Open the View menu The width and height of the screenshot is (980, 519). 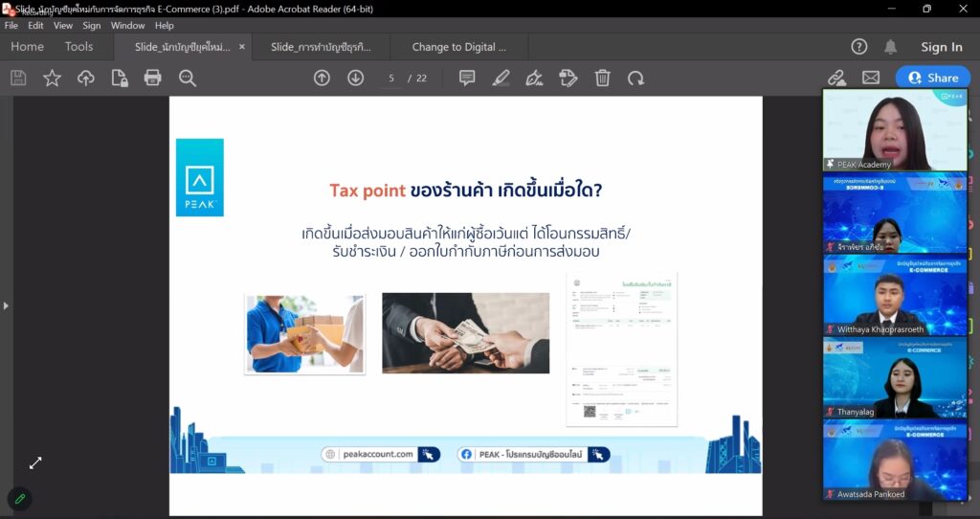click(63, 26)
